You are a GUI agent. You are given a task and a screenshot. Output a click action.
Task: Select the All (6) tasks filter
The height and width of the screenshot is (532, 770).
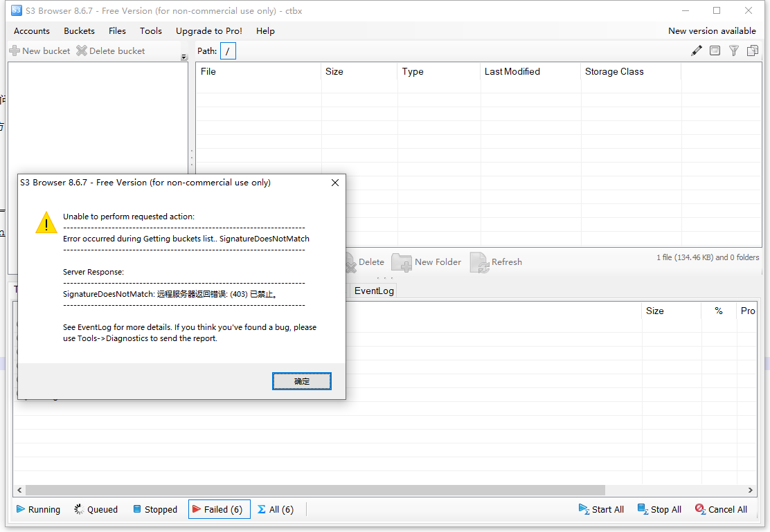point(276,509)
